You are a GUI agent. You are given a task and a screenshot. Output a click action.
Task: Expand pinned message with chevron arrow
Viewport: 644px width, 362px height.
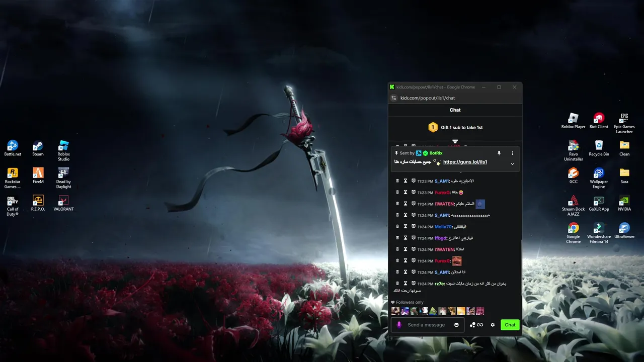pos(512,164)
